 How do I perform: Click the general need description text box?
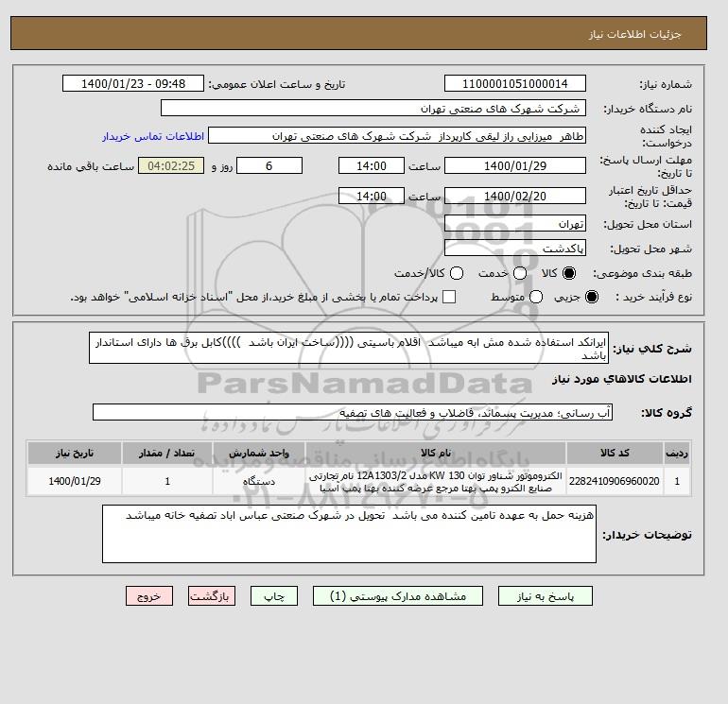[349, 348]
